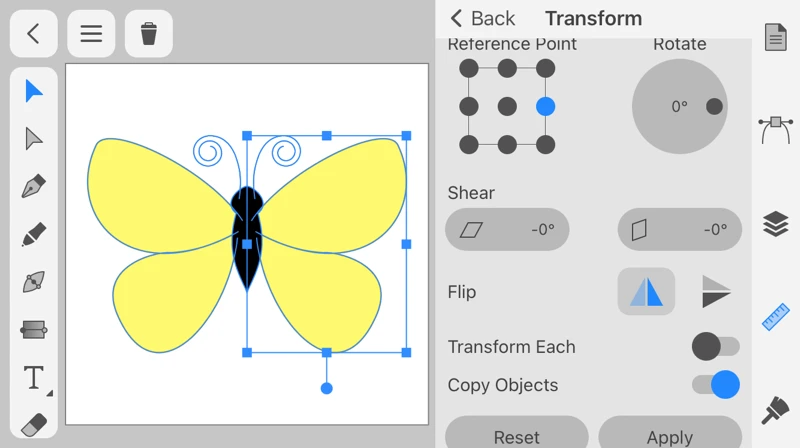
Task: Delete selection with trash icon
Action: pyautogui.click(x=149, y=33)
